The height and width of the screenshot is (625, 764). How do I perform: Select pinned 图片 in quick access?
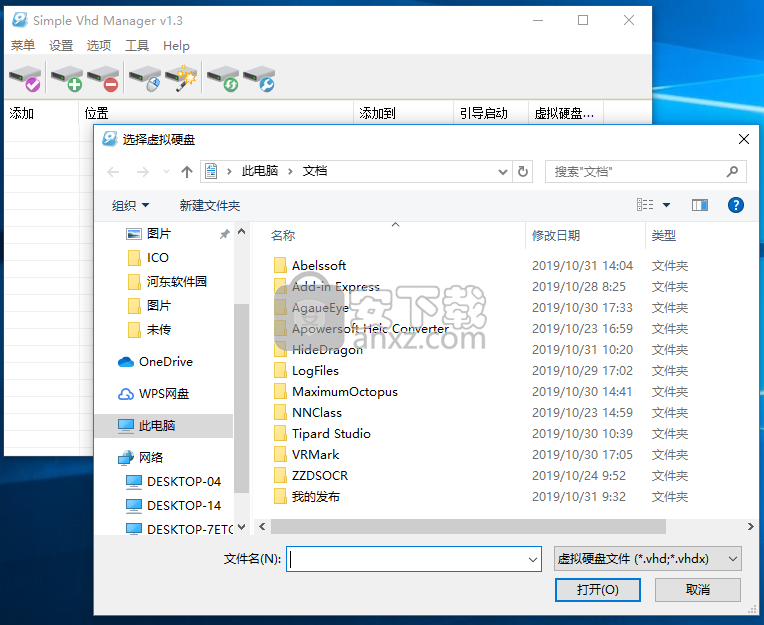159,234
